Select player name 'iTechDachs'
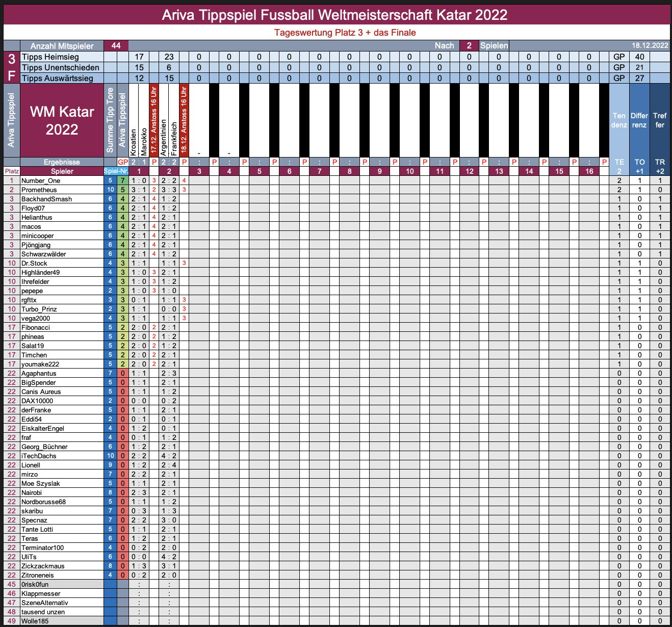The image size is (672, 627). click(x=39, y=456)
